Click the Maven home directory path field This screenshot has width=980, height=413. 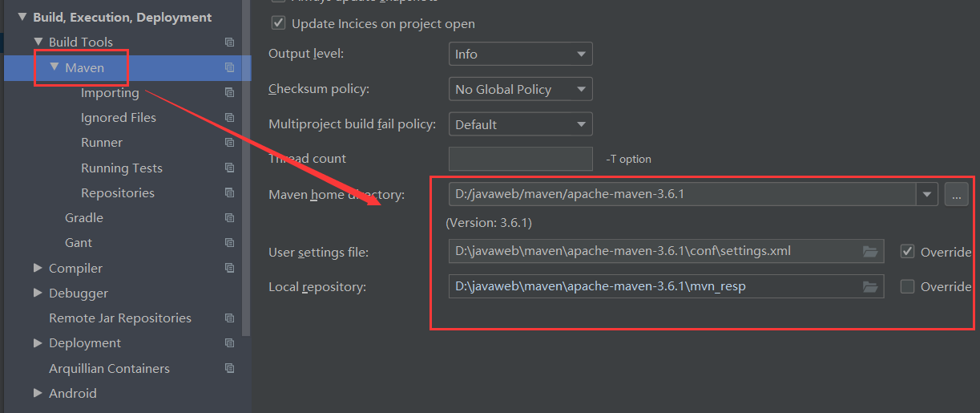(683, 194)
